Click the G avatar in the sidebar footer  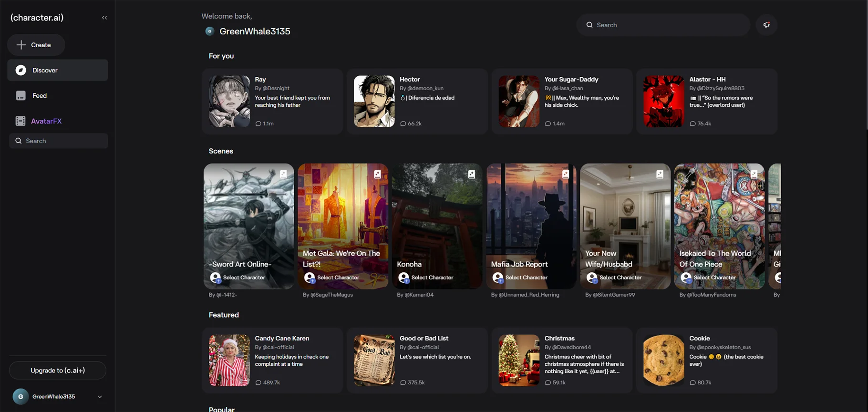pos(21,396)
